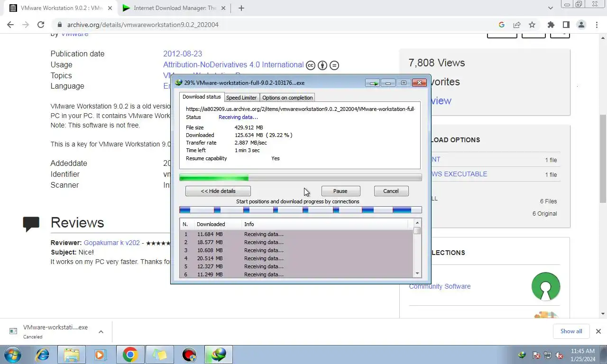Screen dimensions: 607x364
Task: Click the Google icon in the address bar
Action: 502,25
